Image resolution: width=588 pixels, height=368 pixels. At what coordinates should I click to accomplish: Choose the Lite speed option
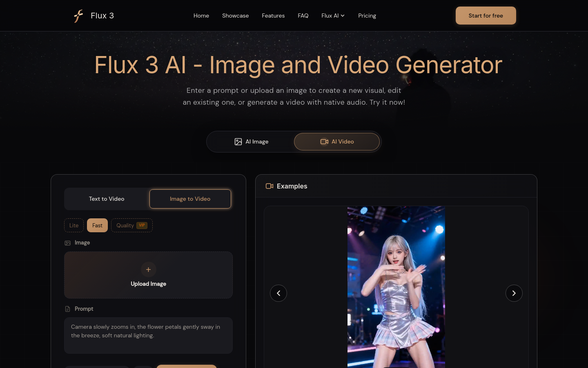[x=74, y=225]
